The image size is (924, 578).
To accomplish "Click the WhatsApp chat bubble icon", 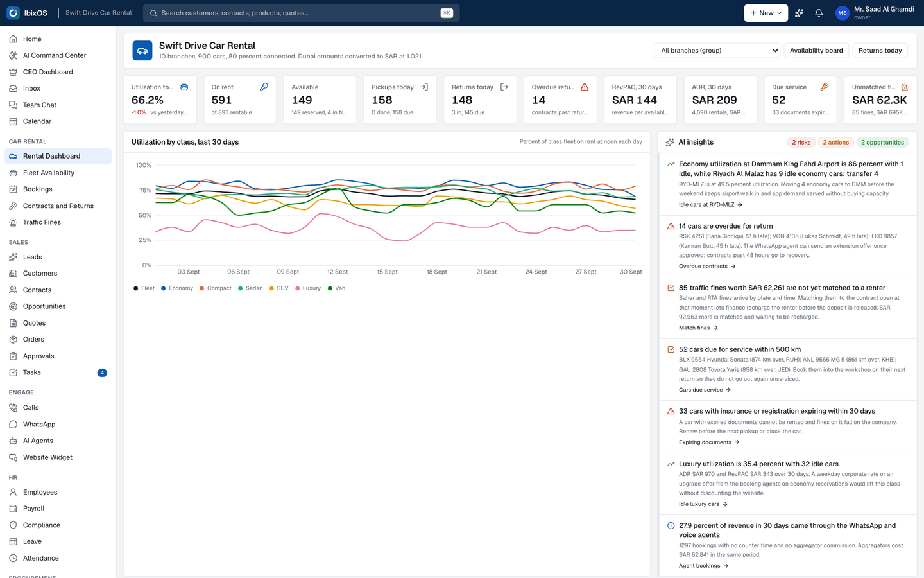I will click(13, 425).
